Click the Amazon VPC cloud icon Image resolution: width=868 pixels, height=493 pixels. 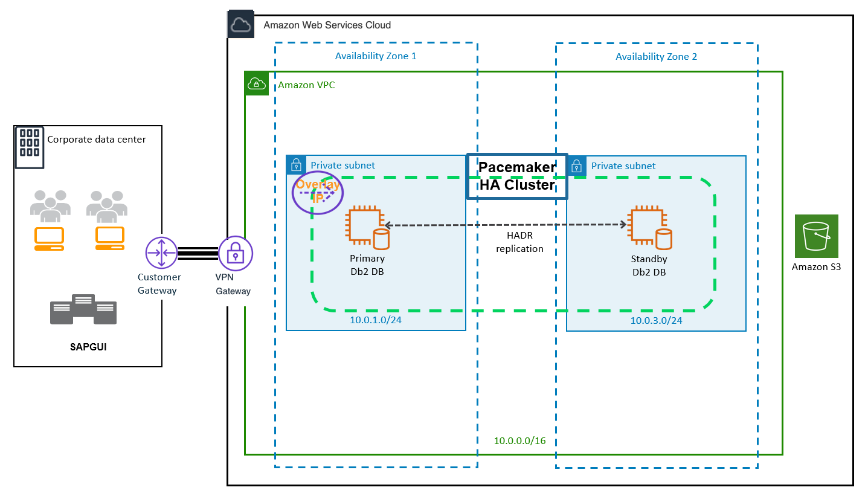pyautogui.click(x=256, y=83)
